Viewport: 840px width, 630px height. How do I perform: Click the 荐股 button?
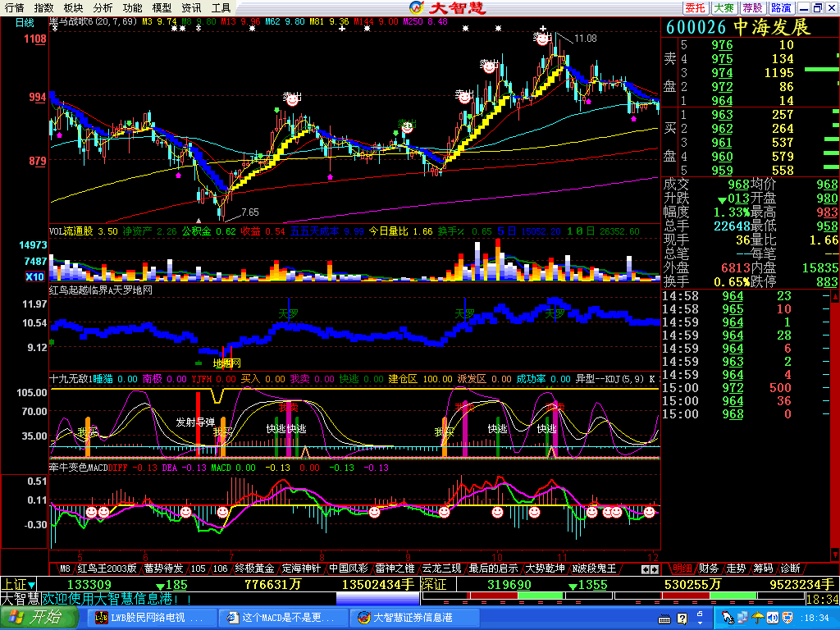point(753,7)
